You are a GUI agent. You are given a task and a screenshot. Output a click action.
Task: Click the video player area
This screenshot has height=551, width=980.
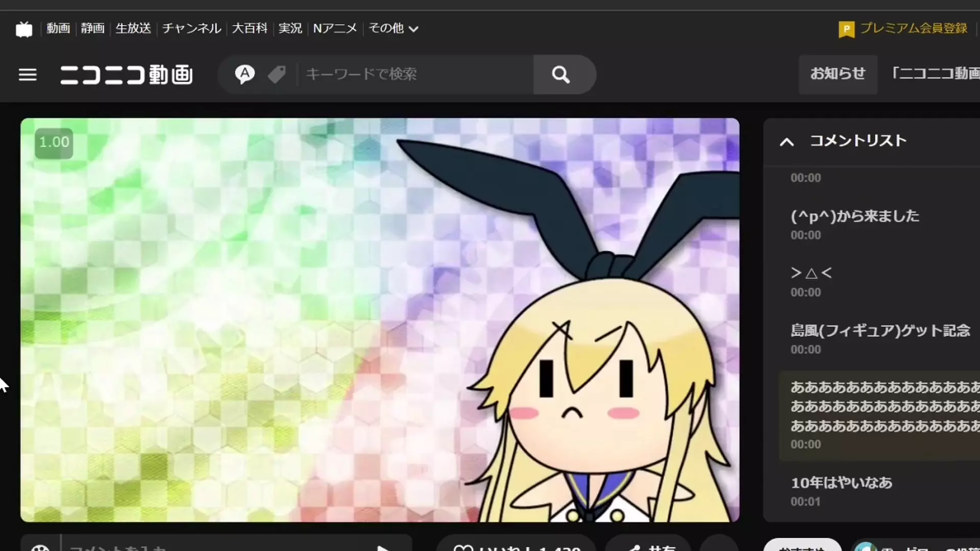click(x=380, y=320)
